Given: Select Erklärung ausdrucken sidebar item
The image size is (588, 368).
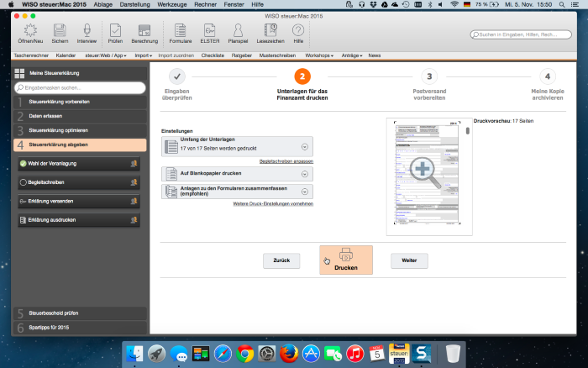Looking at the screenshot, I should [x=79, y=220].
